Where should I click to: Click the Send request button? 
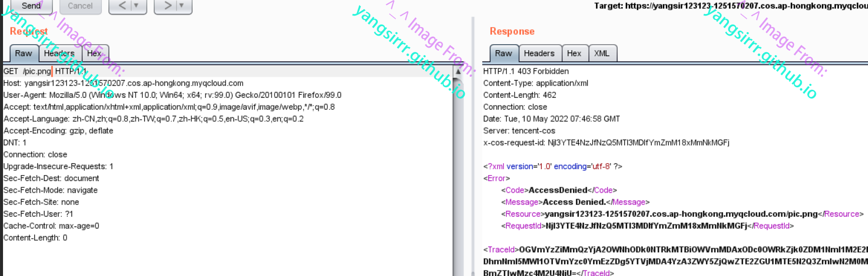pyautogui.click(x=31, y=6)
